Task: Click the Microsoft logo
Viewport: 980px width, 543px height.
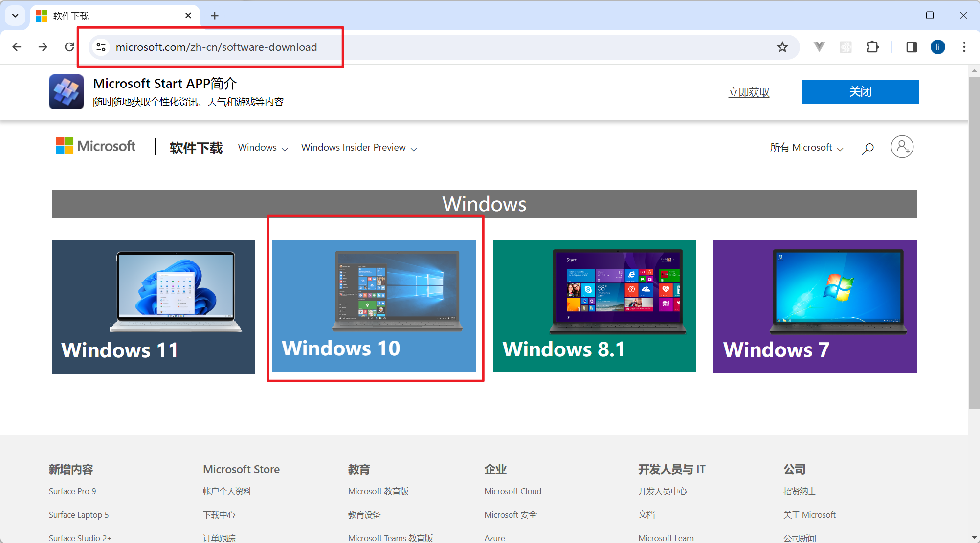Action: tap(96, 146)
